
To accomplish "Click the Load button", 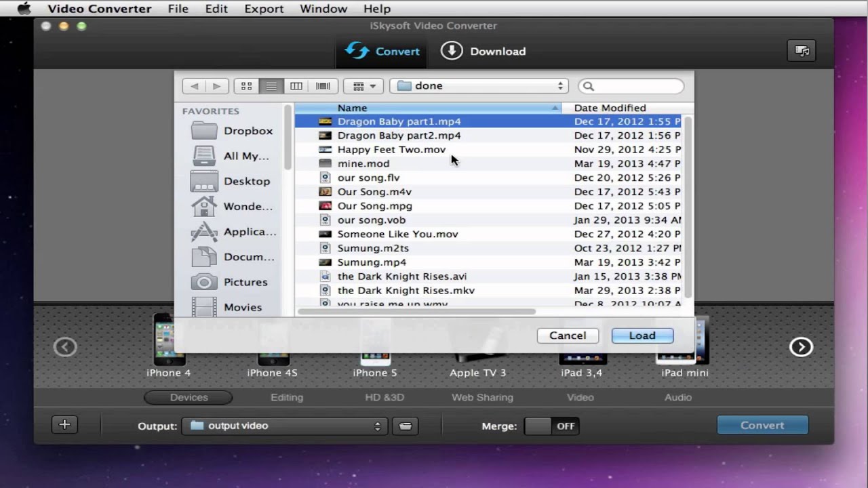I will click(642, 335).
